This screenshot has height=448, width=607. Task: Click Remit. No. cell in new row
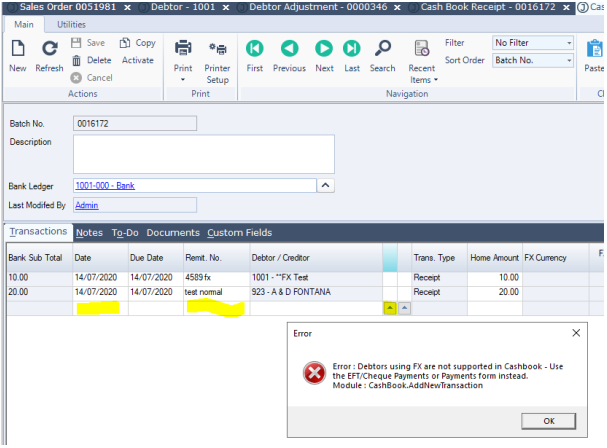pyautogui.click(x=217, y=308)
